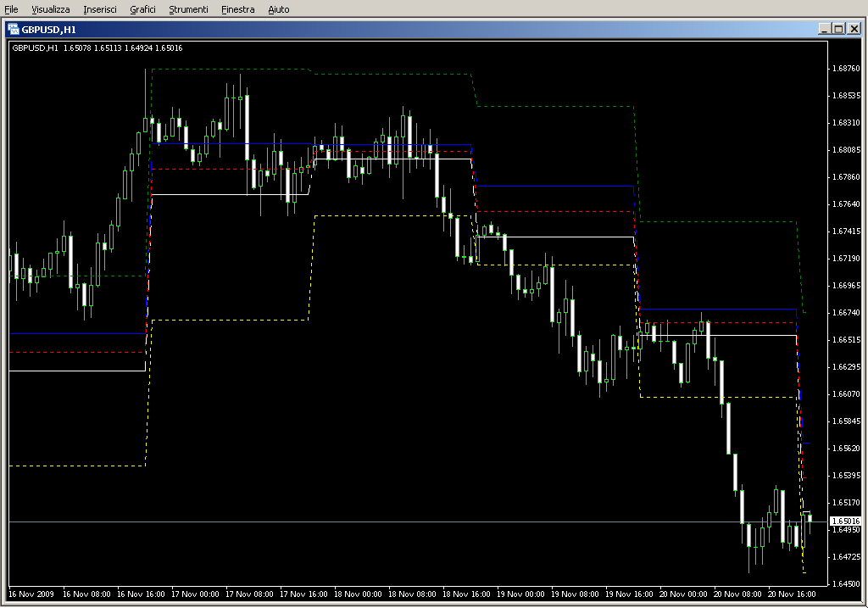
Task: Click price scale value 1.65845
Action: coord(846,421)
